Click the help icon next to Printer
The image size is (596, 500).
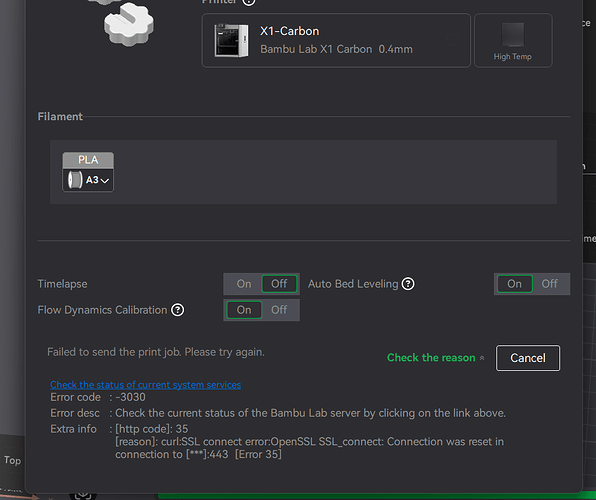[x=249, y=2]
